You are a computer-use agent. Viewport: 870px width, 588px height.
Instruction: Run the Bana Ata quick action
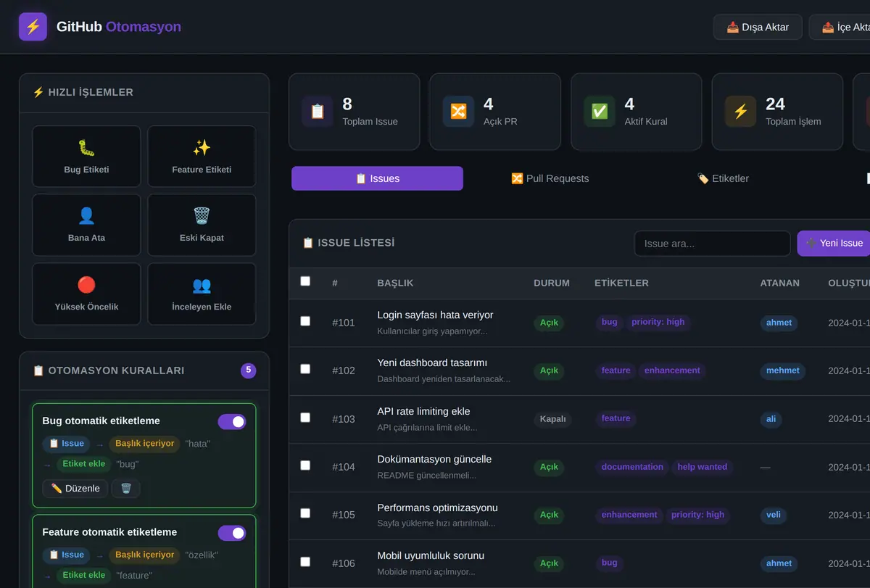click(x=86, y=225)
